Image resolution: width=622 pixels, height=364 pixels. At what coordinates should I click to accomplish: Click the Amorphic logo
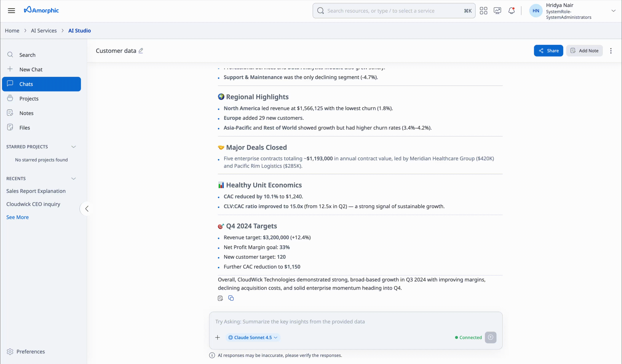click(41, 10)
